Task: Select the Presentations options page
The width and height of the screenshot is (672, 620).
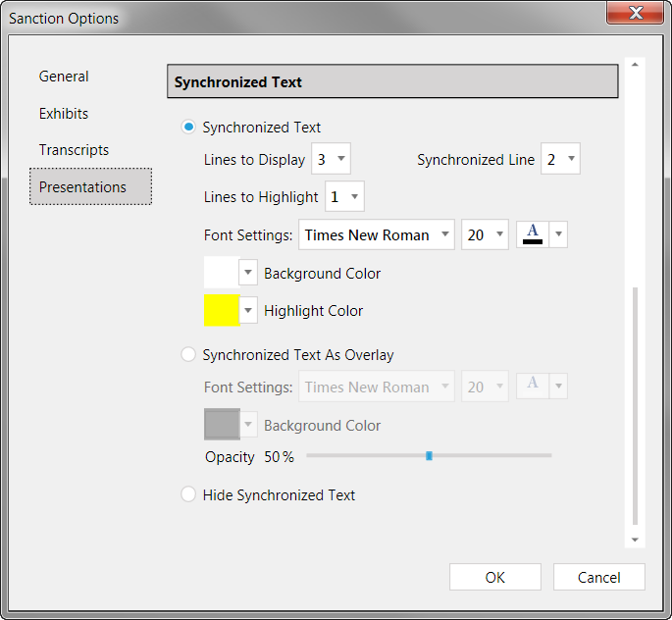Action: (90, 186)
